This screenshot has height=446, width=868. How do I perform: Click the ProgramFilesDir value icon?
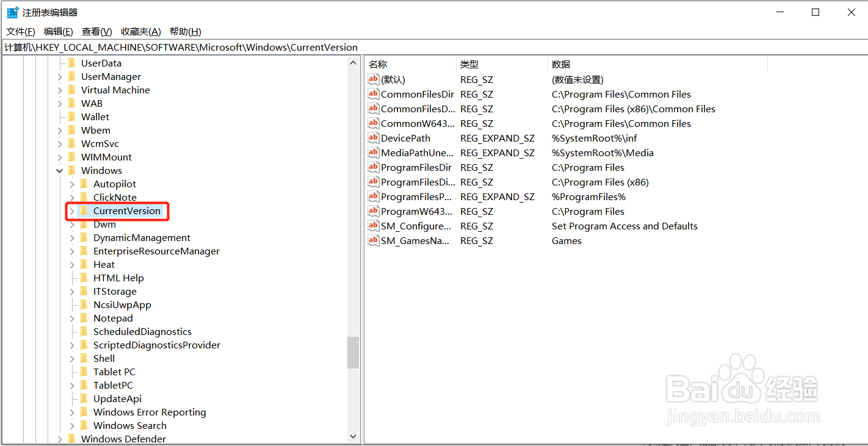pos(374,167)
